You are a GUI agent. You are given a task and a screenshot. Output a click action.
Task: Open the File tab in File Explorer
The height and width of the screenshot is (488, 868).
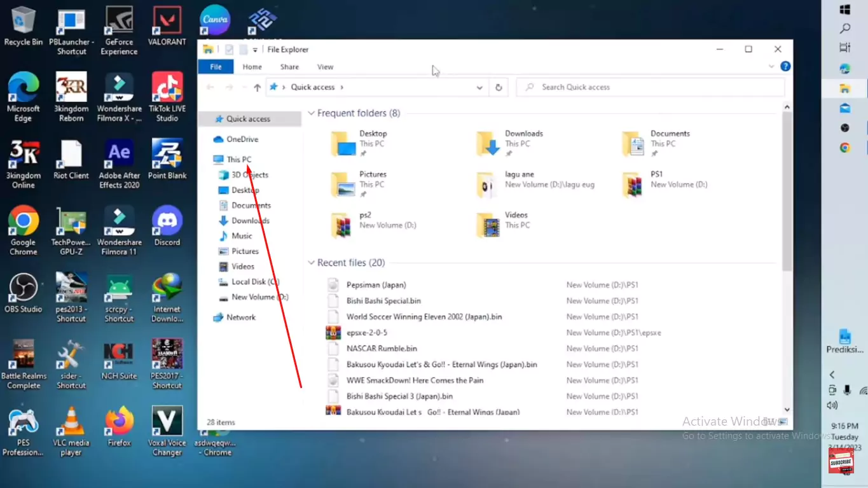(x=216, y=67)
